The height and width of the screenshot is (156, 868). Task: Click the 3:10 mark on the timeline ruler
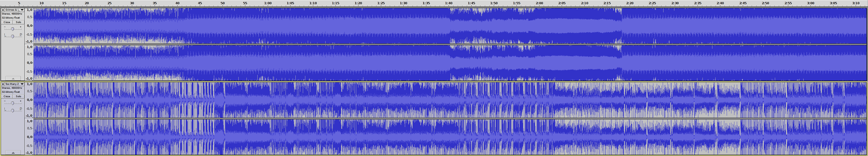[x=856, y=3]
